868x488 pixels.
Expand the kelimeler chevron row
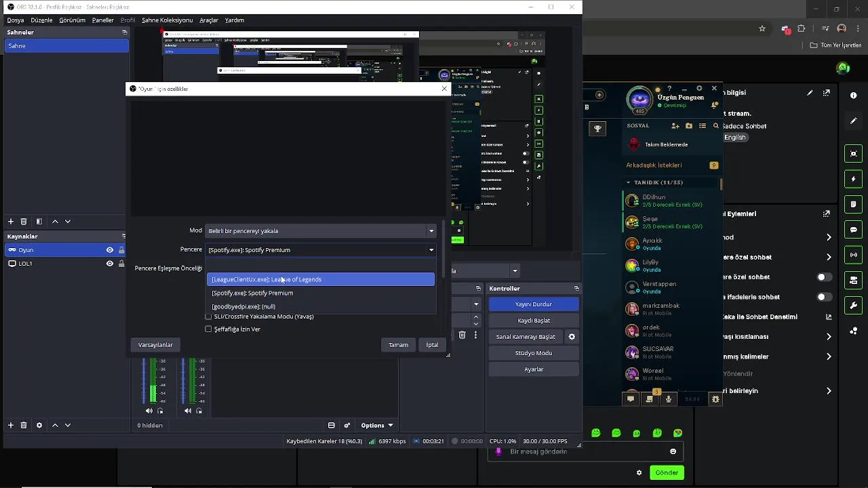pos(829,357)
